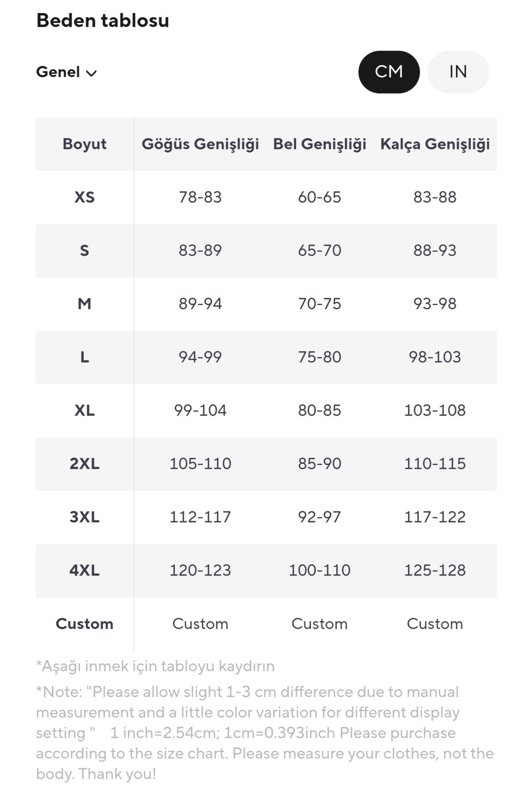Expand the Genel dropdown chevron

point(91,73)
